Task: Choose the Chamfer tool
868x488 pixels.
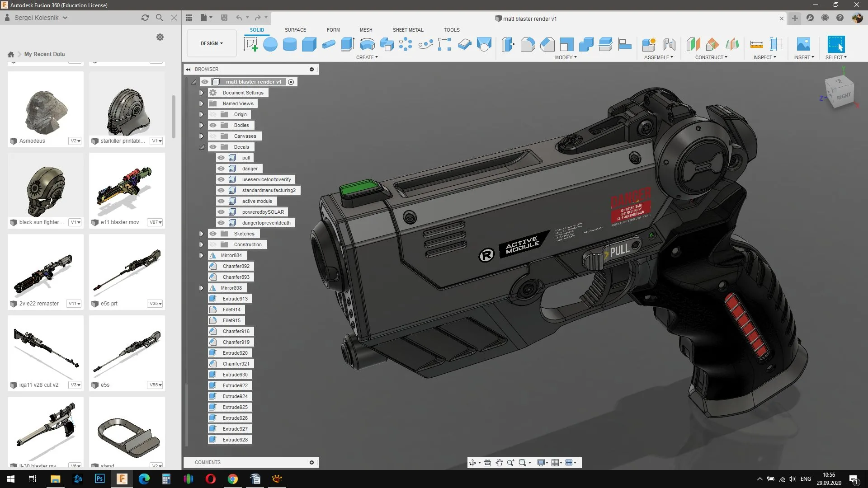Action: 547,44
